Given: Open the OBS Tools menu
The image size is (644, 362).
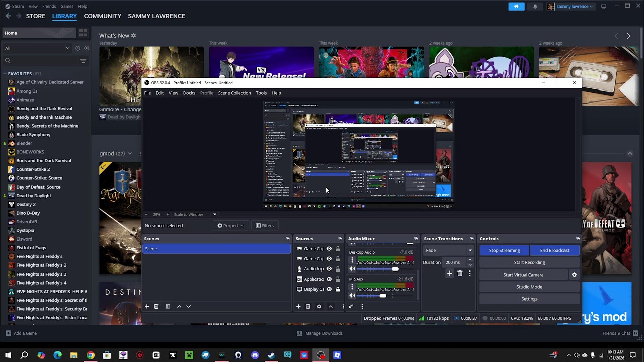Looking at the screenshot, I should 261,93.
